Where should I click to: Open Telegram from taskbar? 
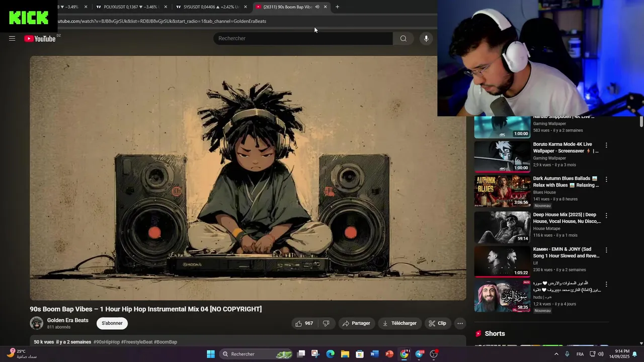[x=419, y=354]
